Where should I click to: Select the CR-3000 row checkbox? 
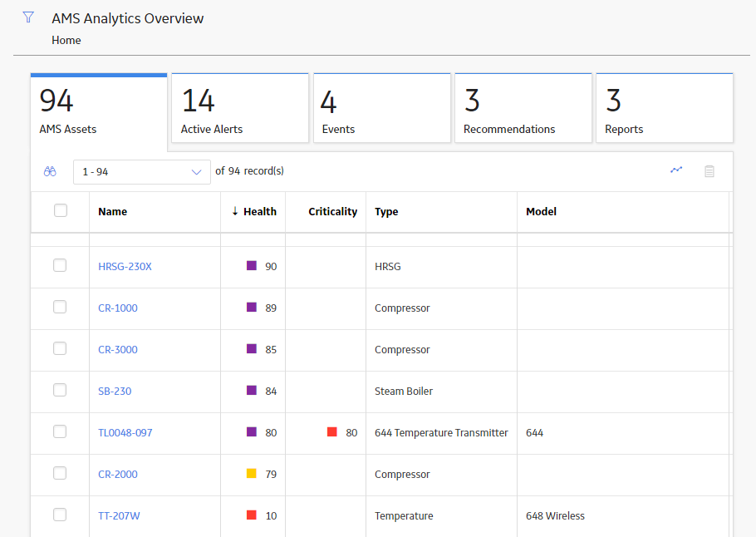tap(60, 348)
